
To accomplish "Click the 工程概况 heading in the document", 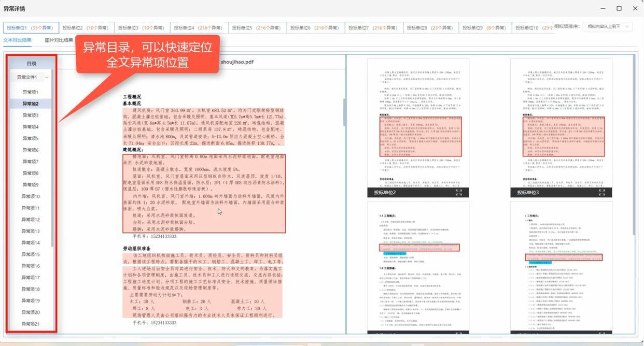I will pos(132,97).
